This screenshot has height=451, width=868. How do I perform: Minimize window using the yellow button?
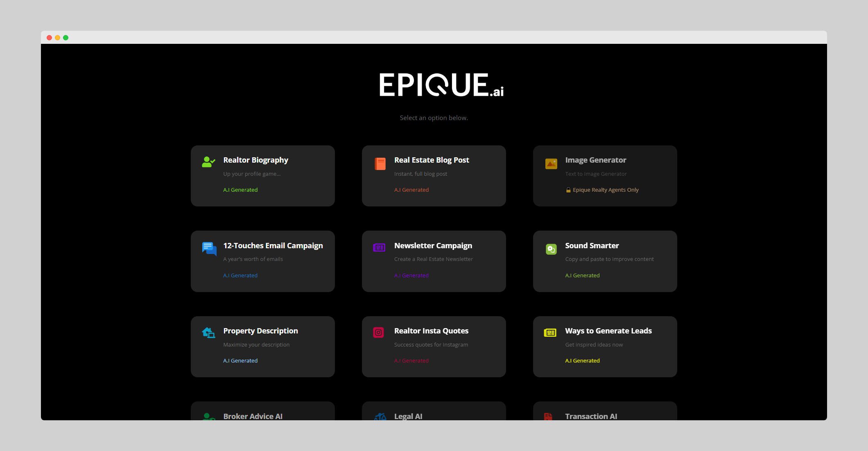click(x=57, y=38)
